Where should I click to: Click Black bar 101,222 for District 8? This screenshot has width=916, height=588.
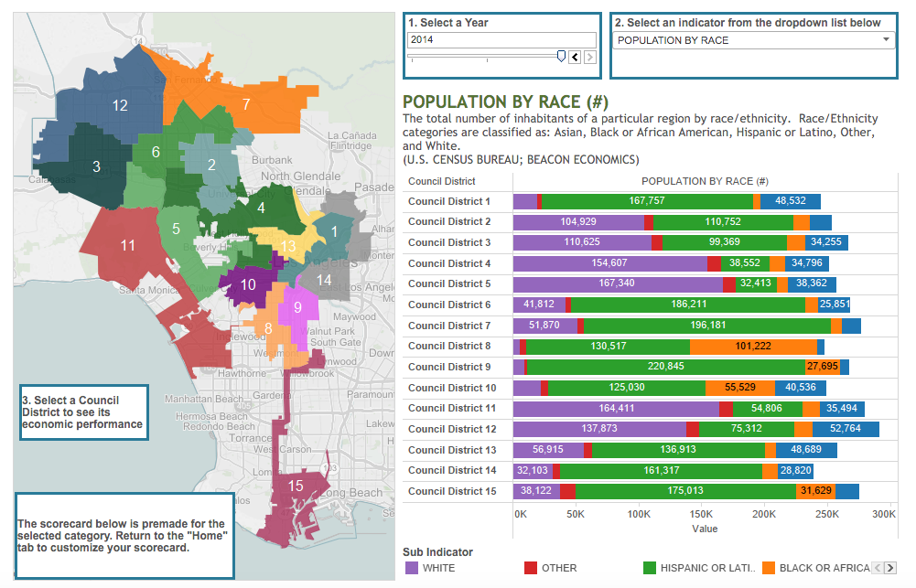click(752, 347)
